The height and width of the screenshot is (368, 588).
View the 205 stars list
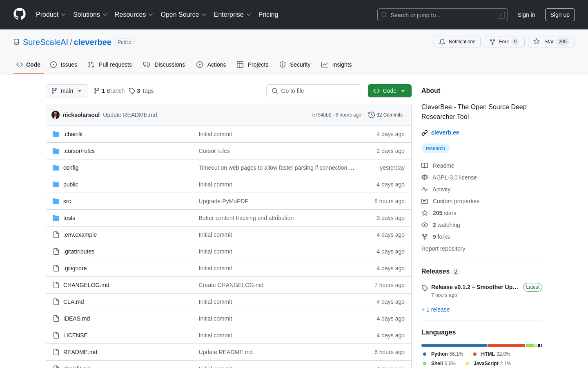pos(439,213)
